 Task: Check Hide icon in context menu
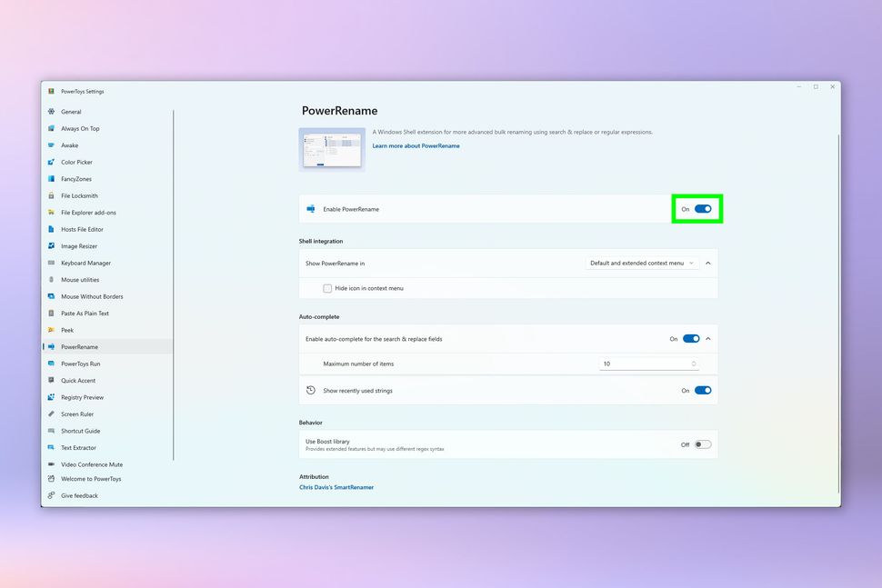click(326, 288)
